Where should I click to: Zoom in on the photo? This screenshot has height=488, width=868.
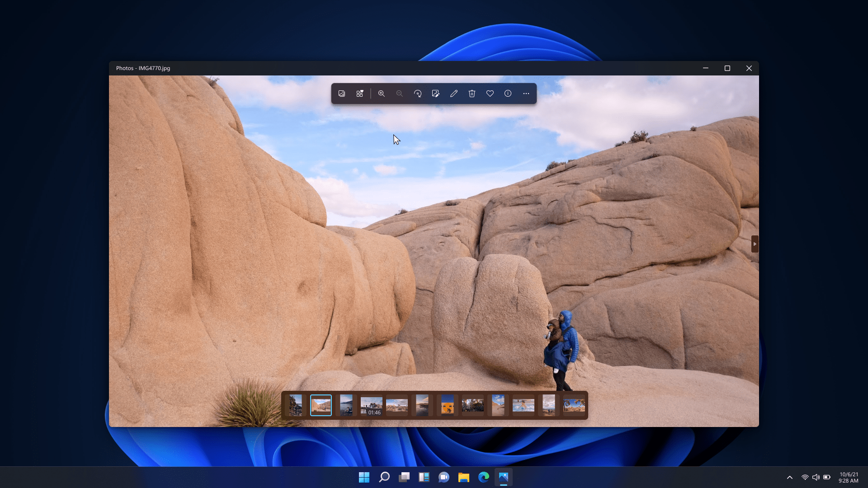tap(382, 94)
